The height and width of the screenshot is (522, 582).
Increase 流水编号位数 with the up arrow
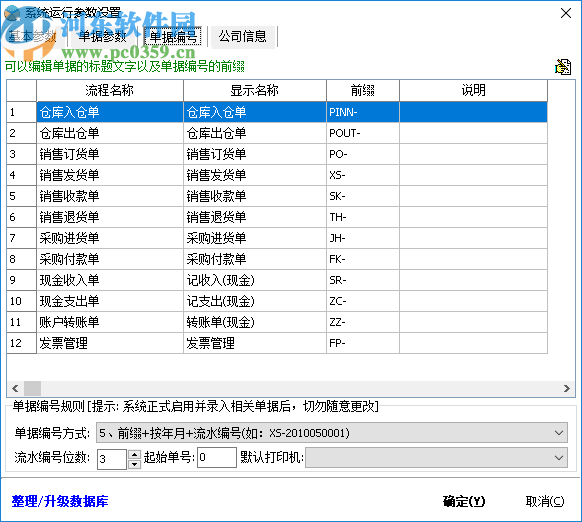(x=134, y=454)
